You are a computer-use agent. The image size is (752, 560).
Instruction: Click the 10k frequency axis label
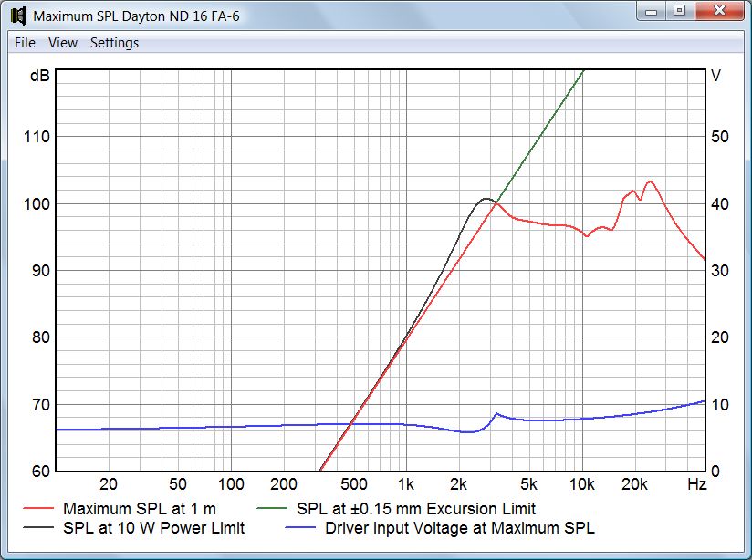point(581,484)
